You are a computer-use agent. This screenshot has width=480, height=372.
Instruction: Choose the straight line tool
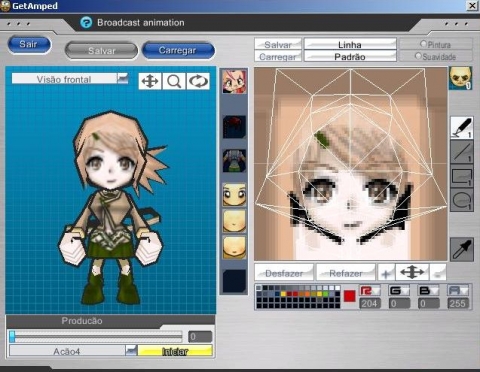click(x=462, y=152)
